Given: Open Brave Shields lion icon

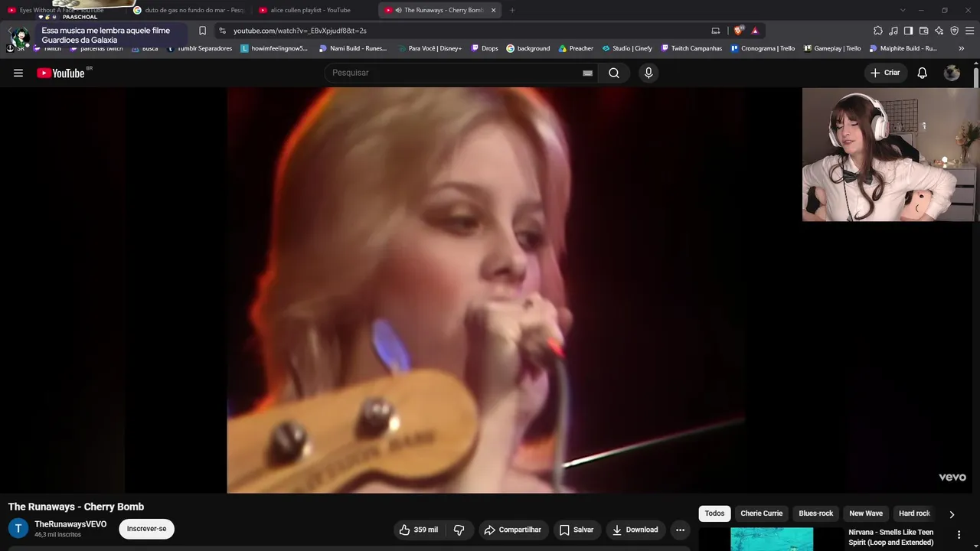Looking at the screenshot, I should click(x=738, y=31).
